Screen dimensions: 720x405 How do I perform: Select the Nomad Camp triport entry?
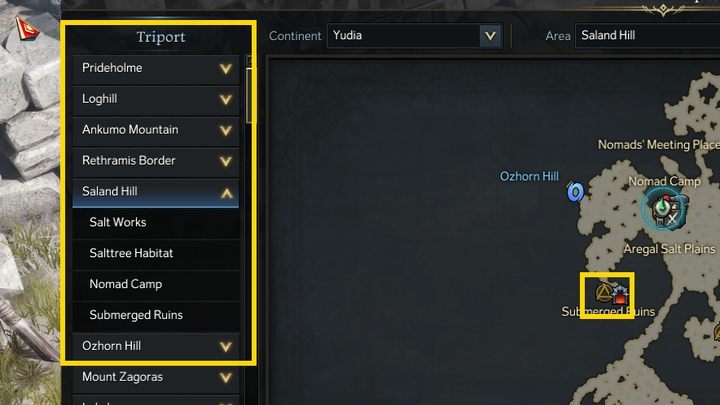pos(126,284)
